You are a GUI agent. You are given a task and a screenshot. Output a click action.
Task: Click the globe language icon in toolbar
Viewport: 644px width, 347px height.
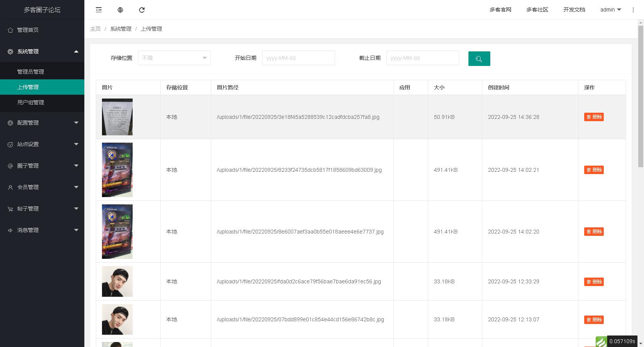[x=120, y=10]
